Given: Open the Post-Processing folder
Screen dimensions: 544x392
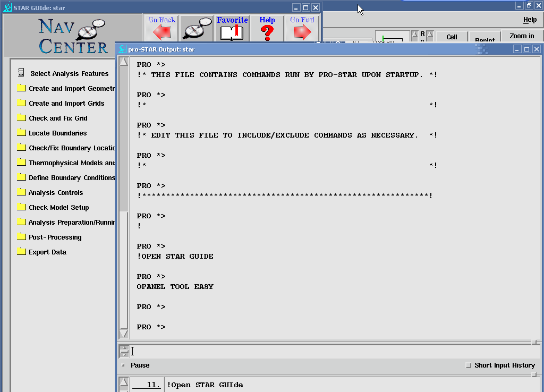Looking at the screenshot, I should [x=21, y=237].
